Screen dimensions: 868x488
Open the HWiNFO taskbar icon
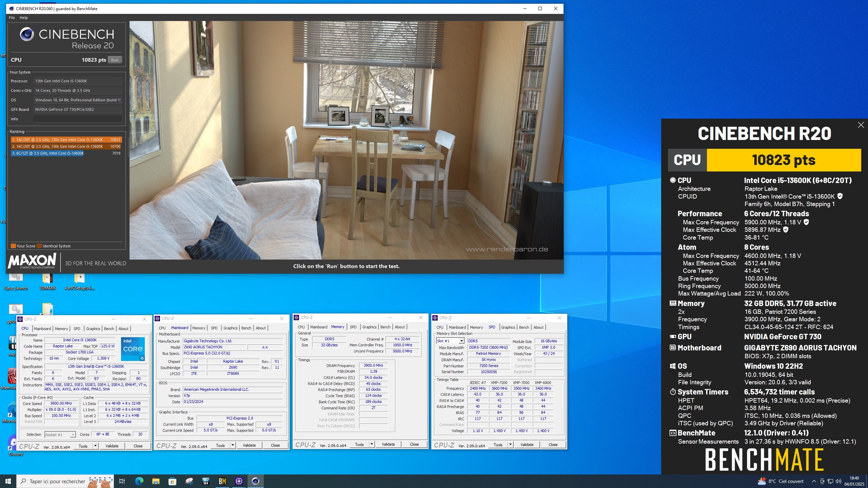tap(205, 481)
